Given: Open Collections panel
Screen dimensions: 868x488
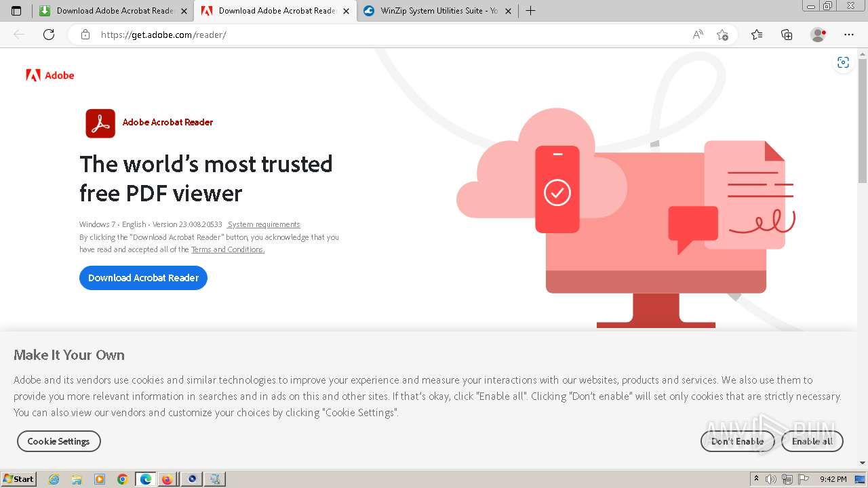Looking at the screenshot, I should pyautogui.click(x=787, y=35).
